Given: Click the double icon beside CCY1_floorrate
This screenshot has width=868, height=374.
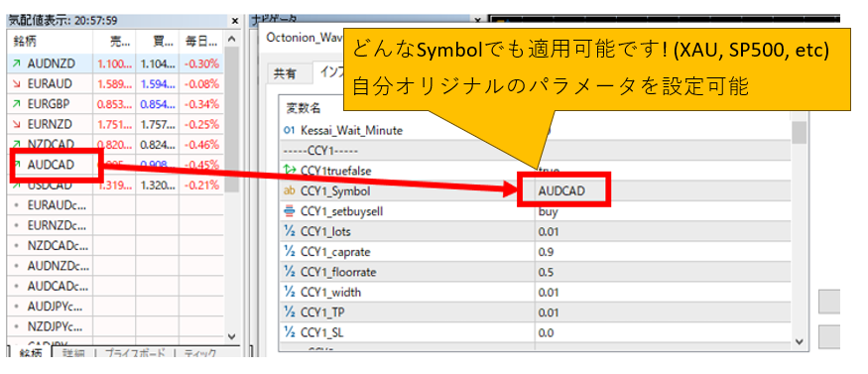Looking at the screenshot, I should tap(289, 272).
